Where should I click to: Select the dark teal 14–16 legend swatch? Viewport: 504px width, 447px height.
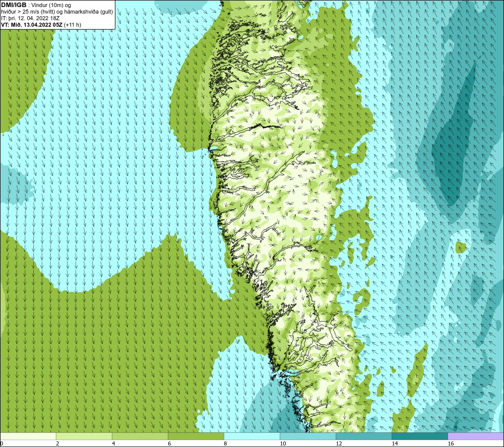click(x=419, y=436)
